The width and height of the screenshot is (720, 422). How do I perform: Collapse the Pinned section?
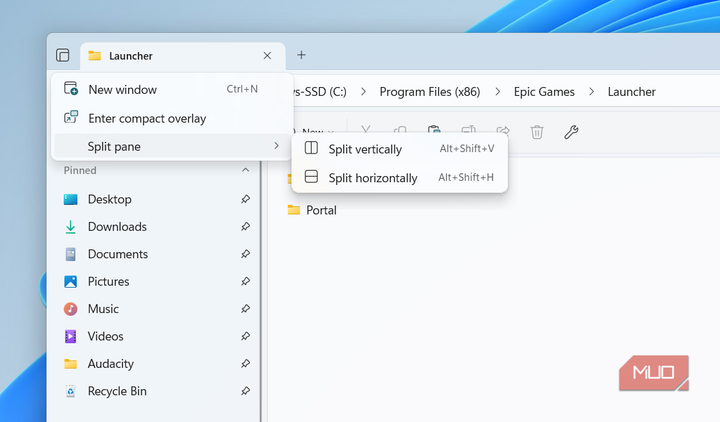point(245,170)
